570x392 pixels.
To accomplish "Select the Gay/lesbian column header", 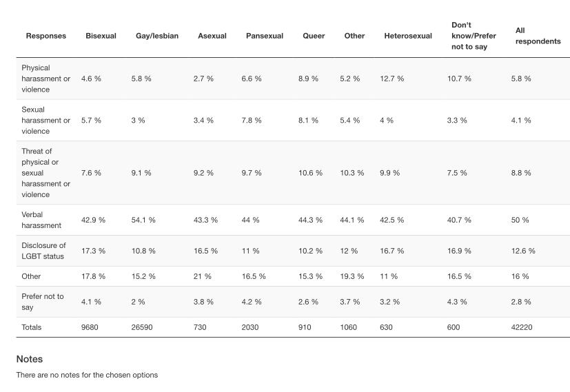I will 156,36.
